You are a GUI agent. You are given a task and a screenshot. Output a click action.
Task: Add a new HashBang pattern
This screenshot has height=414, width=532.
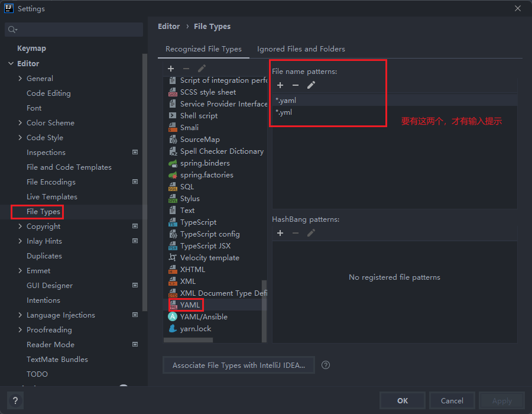point(280,233)
